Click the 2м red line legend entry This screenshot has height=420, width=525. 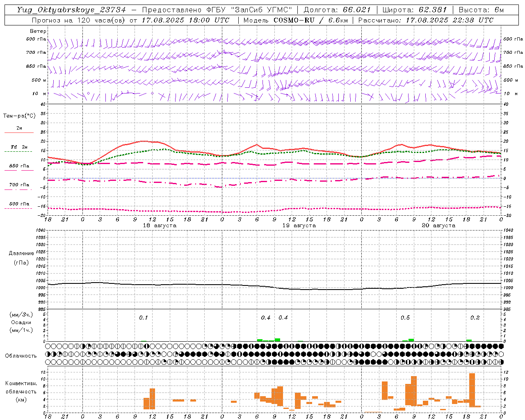pos(19,130)
